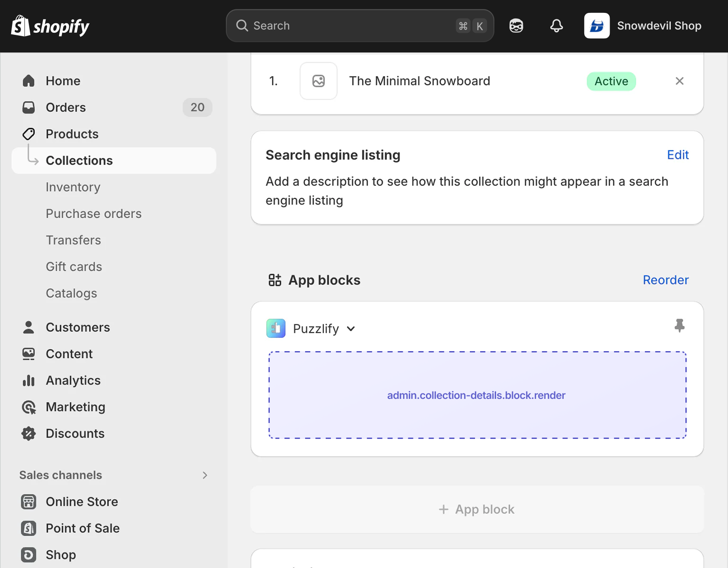Screen dimensions: 728x568
Task: Click Reorder app blocks link
Action: click(x=666, y=280)
